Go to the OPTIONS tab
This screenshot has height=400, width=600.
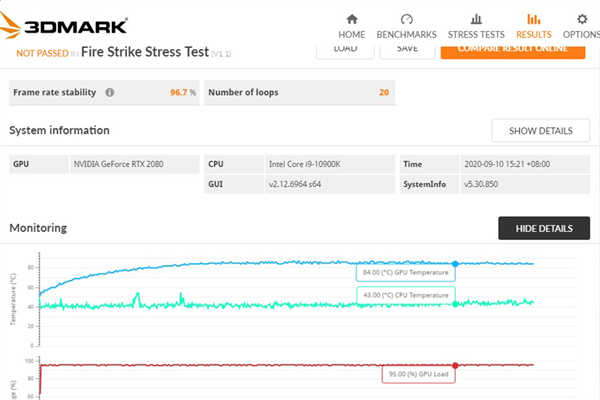click(582, 27)
